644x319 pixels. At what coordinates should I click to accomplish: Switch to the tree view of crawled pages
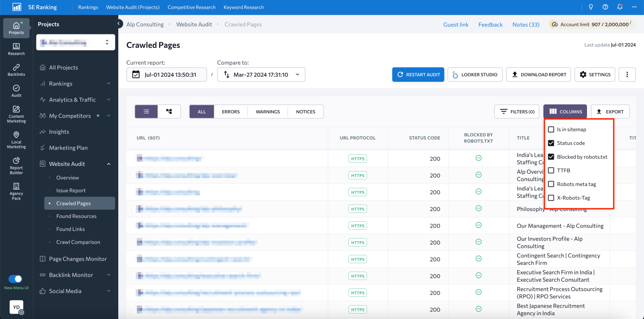169,112
